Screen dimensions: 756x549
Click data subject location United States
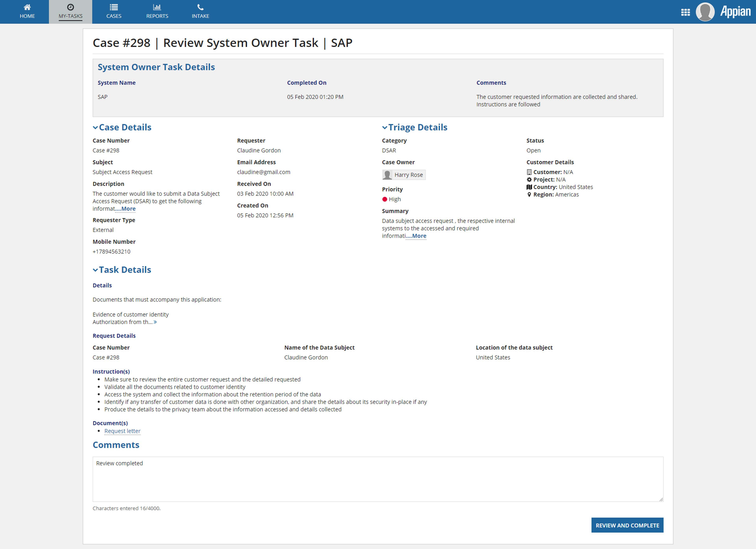[x=493, y=358]
